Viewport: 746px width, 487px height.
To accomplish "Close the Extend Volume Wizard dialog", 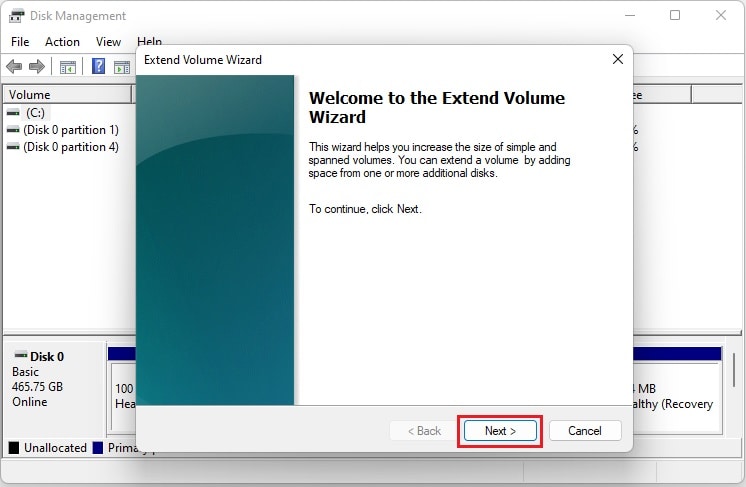I will click(618, 59).
